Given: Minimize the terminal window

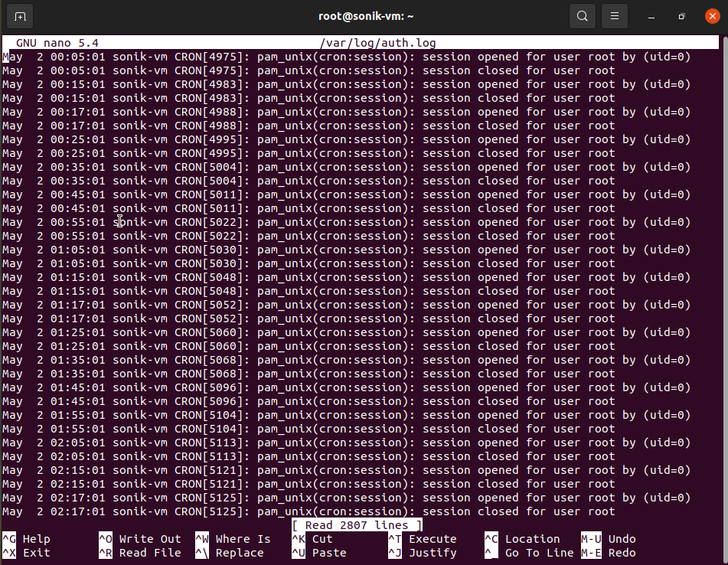Looking at the screenshot, I should (x=651, y=16).
